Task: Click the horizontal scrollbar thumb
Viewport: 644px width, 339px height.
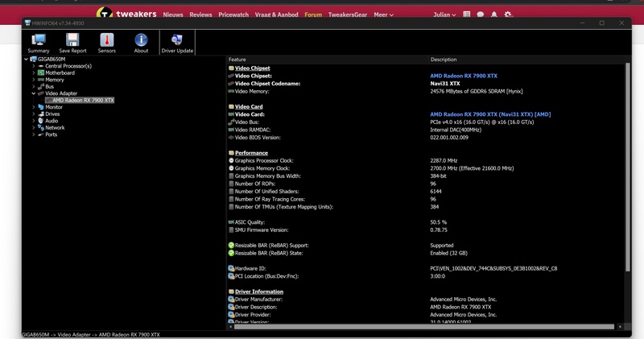Action: 424,327
